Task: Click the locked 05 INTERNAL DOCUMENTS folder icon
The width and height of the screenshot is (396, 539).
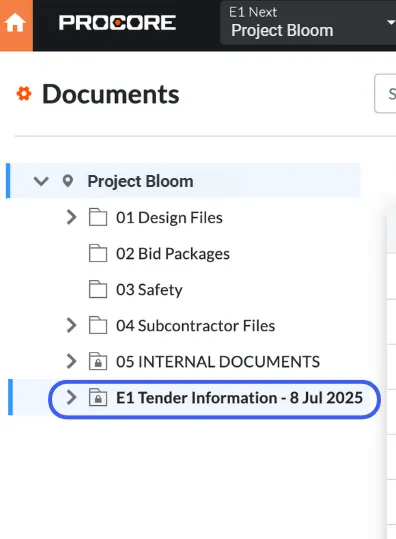Action: click(x=98, y=361)
